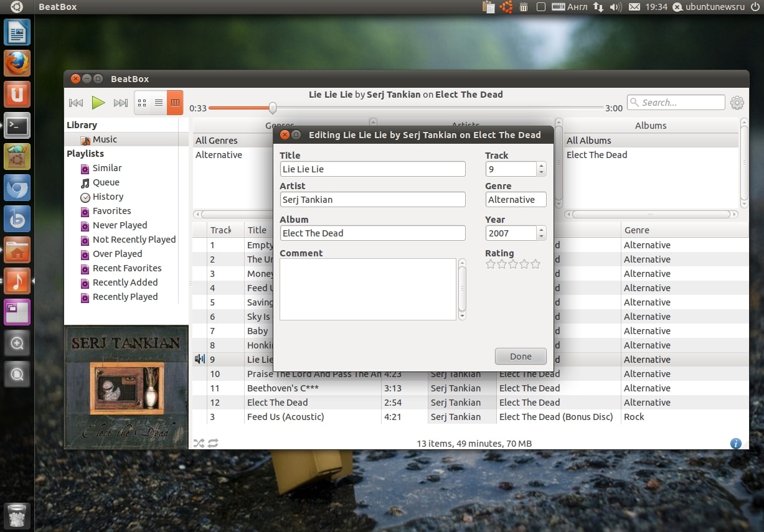Select Music in the Library sidebar
Screen dimensions: 764x532
(x=104, y=139)
